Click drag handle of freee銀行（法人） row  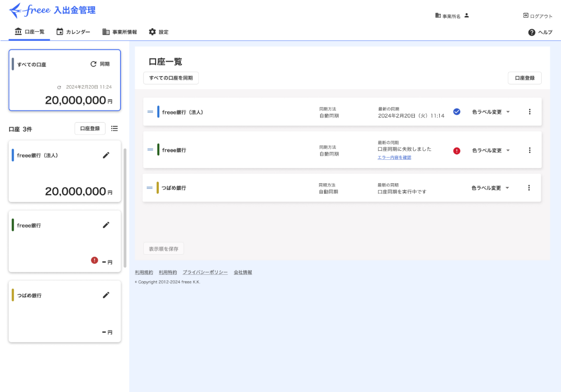pyautogui.click(x=150, y=112)
